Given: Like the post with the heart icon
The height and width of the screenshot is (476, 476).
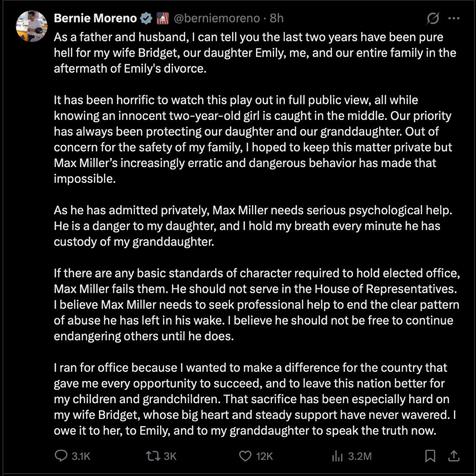Looking at the screenshot, I should (x=245, y=456).
